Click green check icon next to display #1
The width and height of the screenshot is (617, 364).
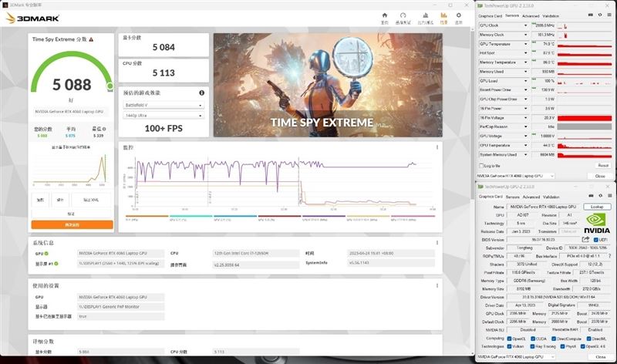pos(56,264)
